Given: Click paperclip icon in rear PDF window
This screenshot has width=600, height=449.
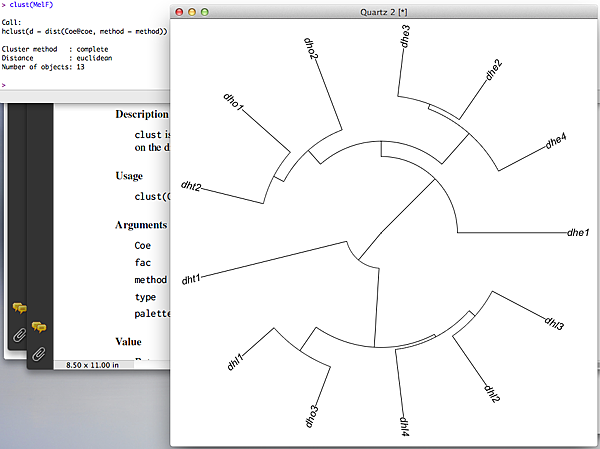Looking at the screenshot, I should pos(19,335).
